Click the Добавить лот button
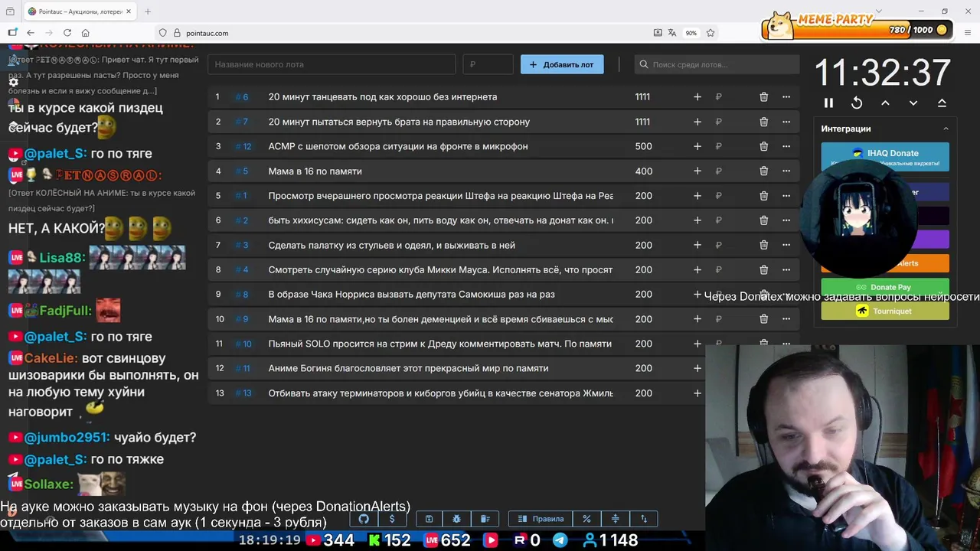The width and height of the screenshot is (980, 551). pos(562,64)
